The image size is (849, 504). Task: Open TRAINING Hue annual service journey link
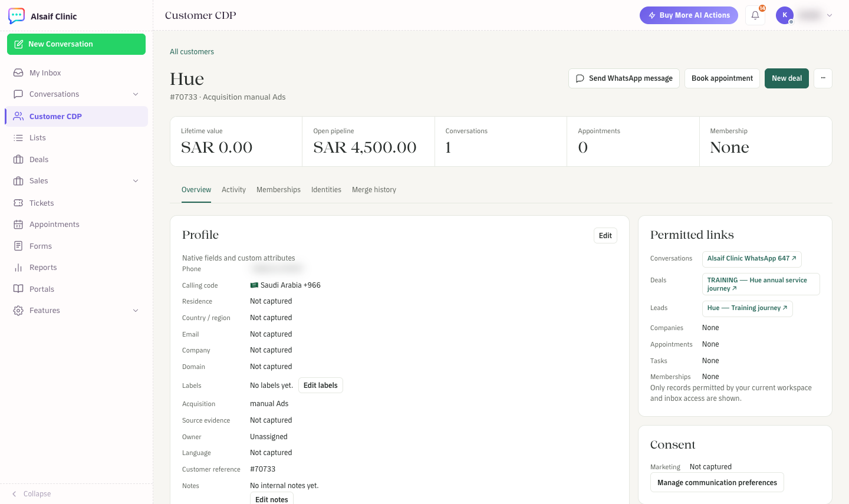pos(761,284)
